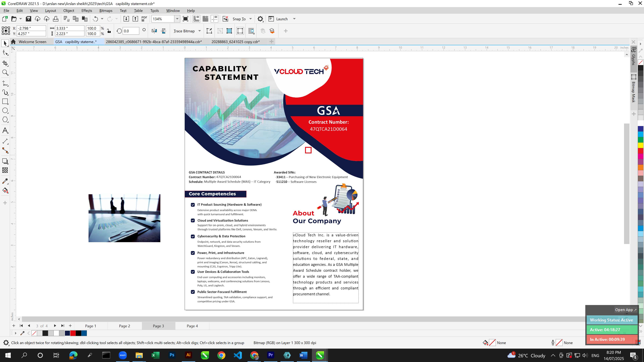Expand the Trace Bitmap dropdown
Viewport: 644px width, 362px height.
point(200,31)
